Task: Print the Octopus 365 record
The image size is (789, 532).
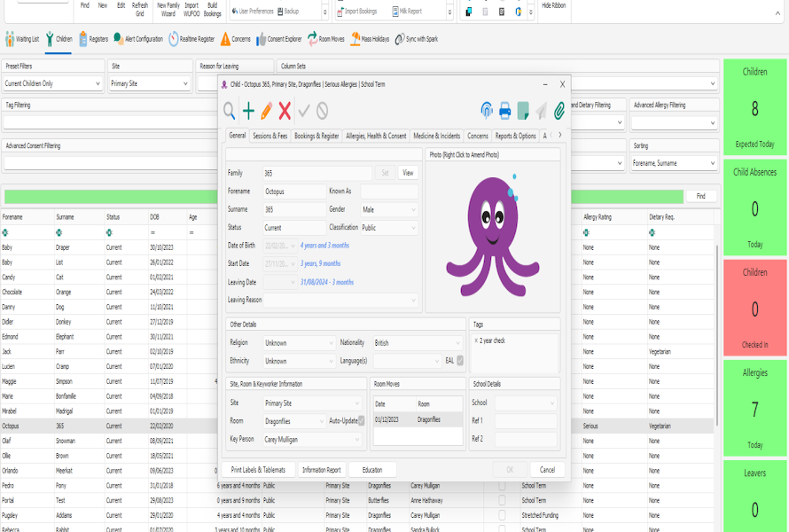Action: pos(504,111)
